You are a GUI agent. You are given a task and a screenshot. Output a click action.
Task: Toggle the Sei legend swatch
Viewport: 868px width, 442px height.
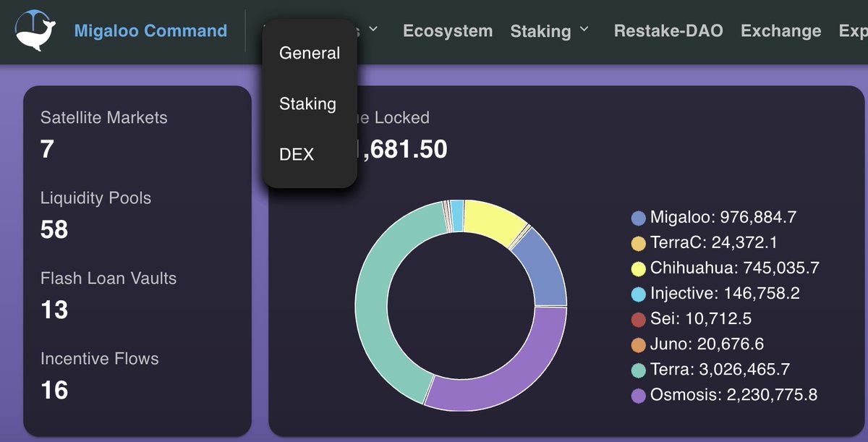click(x=638, y=319)
